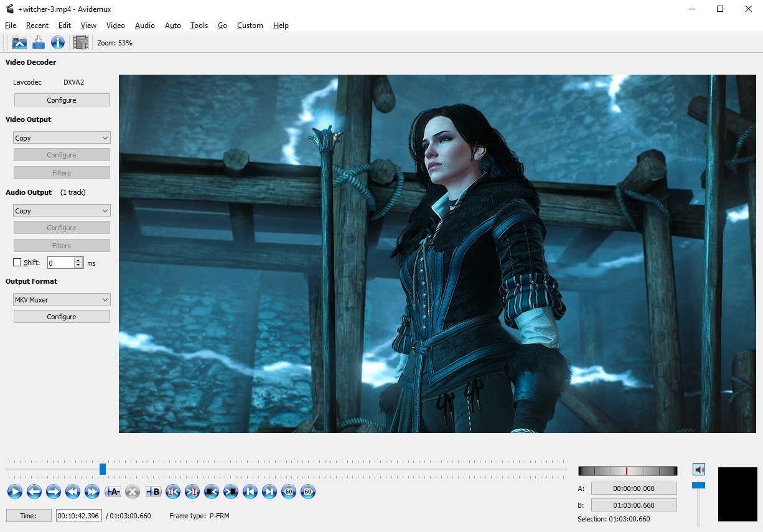
Task: Click the audio shift milliseconds field
Action: point(61,263)
